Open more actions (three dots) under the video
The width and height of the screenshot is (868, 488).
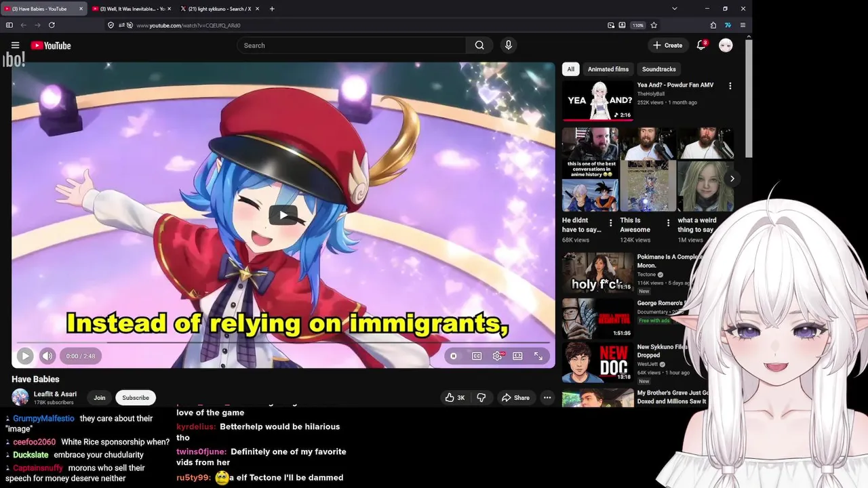(547, 398)
